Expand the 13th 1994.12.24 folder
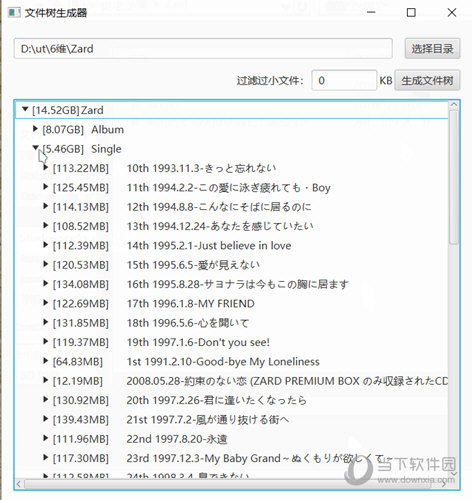The width and height of the screenshot is (472, 500). (x=46, y=225)
